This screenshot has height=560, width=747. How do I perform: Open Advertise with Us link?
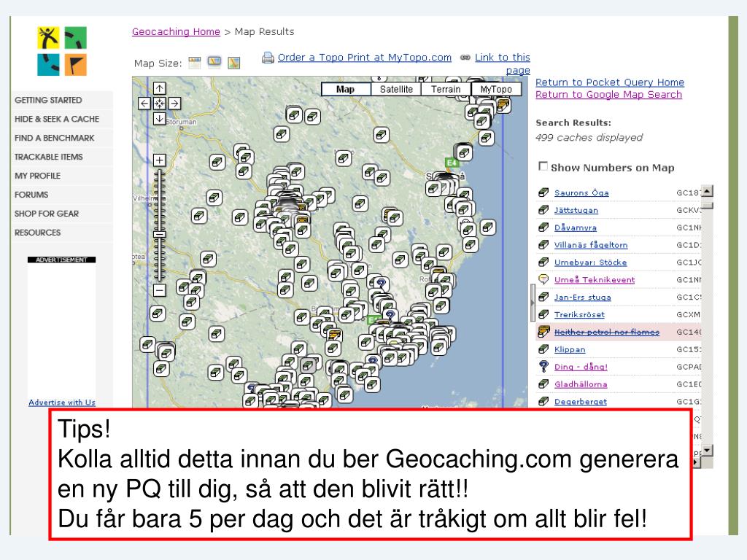click(62, 402)
